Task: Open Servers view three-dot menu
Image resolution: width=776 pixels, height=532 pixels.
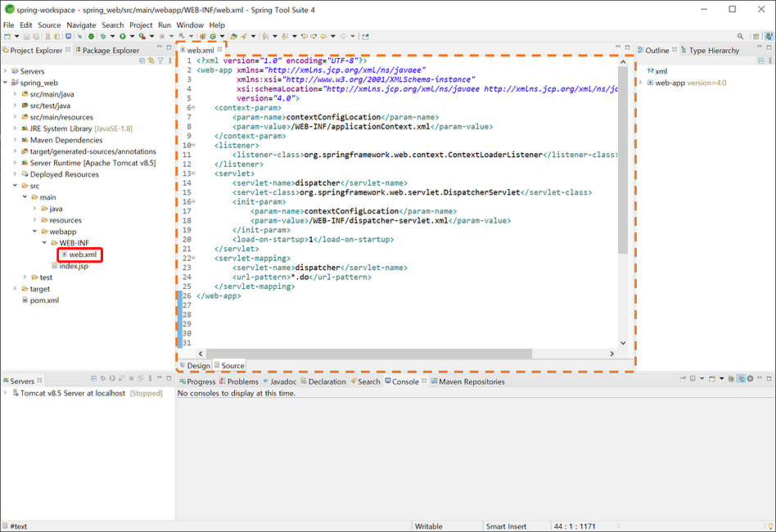Action: [x=150, y=378]
